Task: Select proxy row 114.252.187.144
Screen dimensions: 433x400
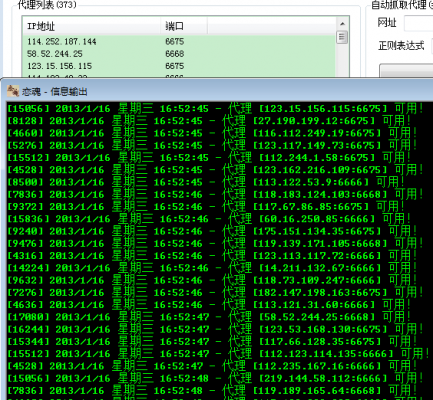Action: pos(179,41)
